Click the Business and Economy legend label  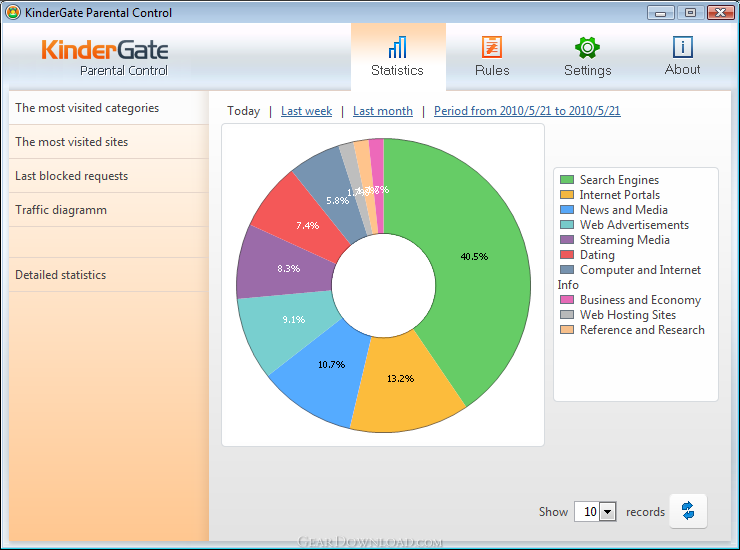point(640,300)
